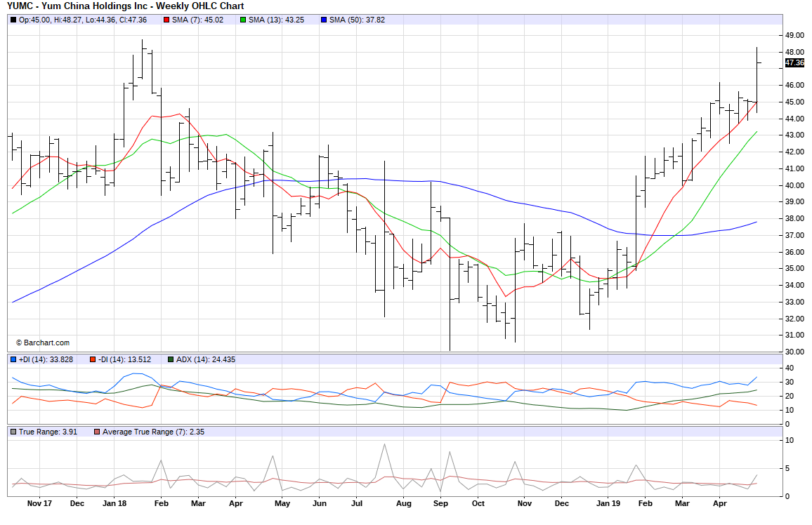
Task: Click the "Nov 17" date axis label
Action: pos(39,504)
